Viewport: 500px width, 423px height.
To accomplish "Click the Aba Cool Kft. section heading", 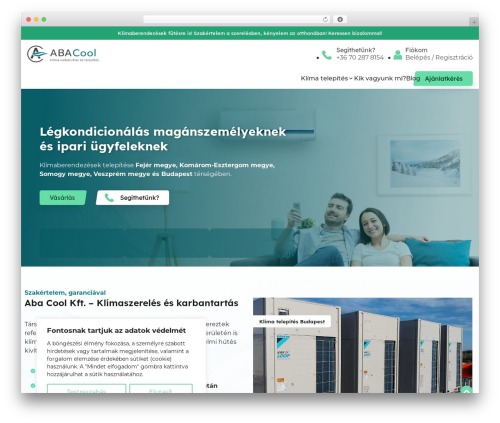I will 131,303.
